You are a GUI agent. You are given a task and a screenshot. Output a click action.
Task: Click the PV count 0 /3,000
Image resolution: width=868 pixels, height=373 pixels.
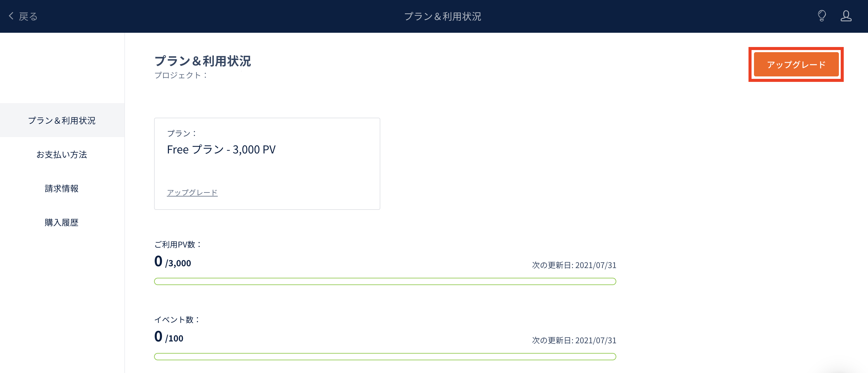tap(173, 261)
